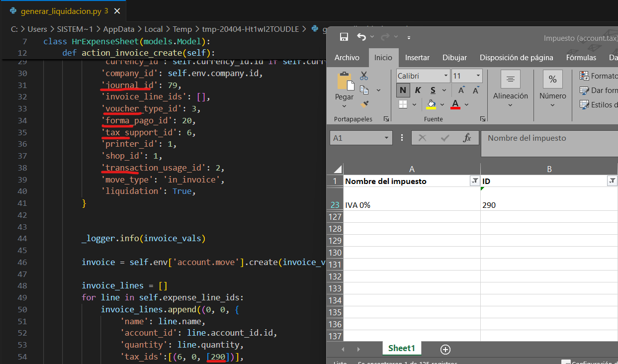Click the Insert Function fx icon
618x364 pixels.
click(x=467, y=138)
